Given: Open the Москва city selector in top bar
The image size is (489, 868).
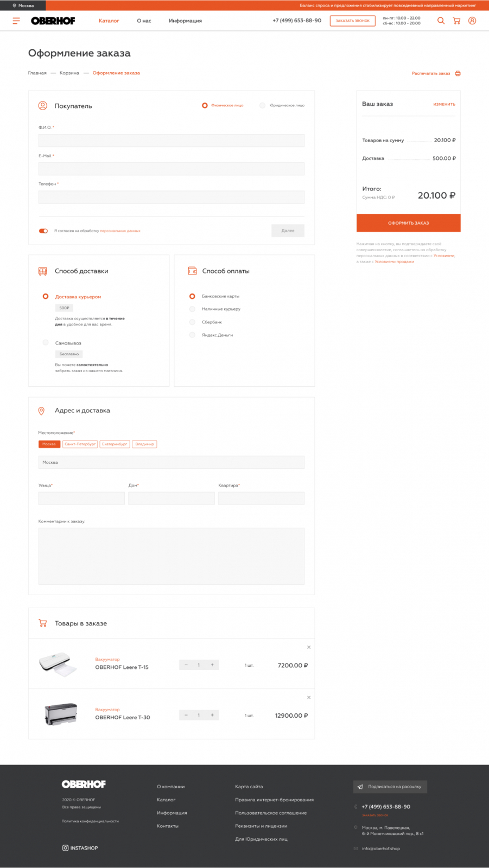Looking at the screenshot, I should pyautogui.click(x=23, y=5).
